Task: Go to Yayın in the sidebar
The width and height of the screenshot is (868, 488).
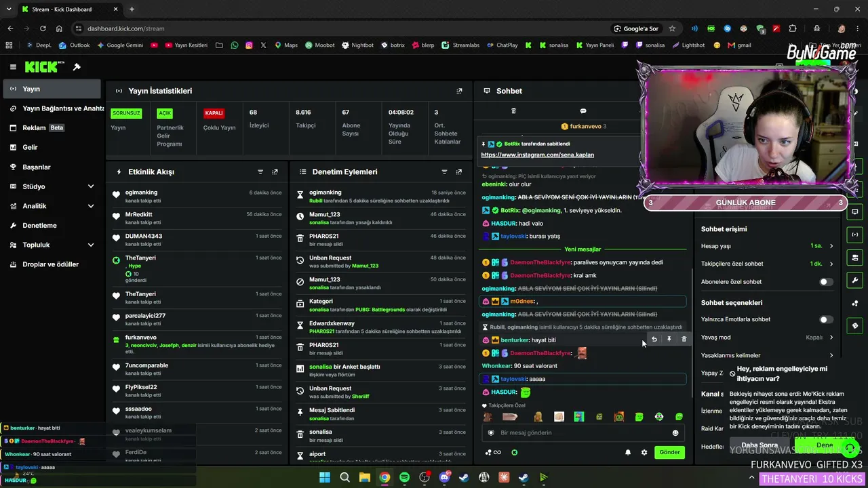Action: [51, 89]
